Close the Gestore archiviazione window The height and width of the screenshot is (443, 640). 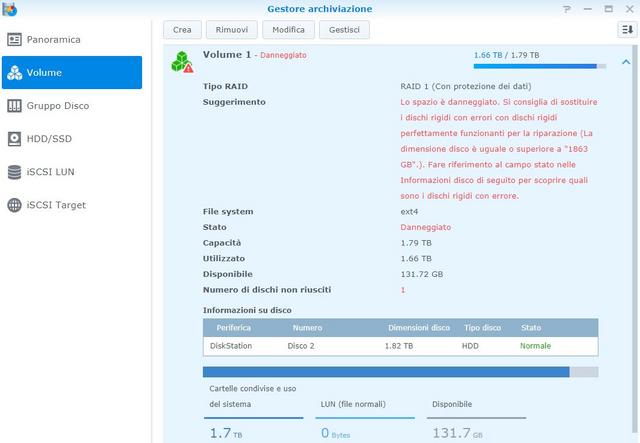(x=630, y=9)
